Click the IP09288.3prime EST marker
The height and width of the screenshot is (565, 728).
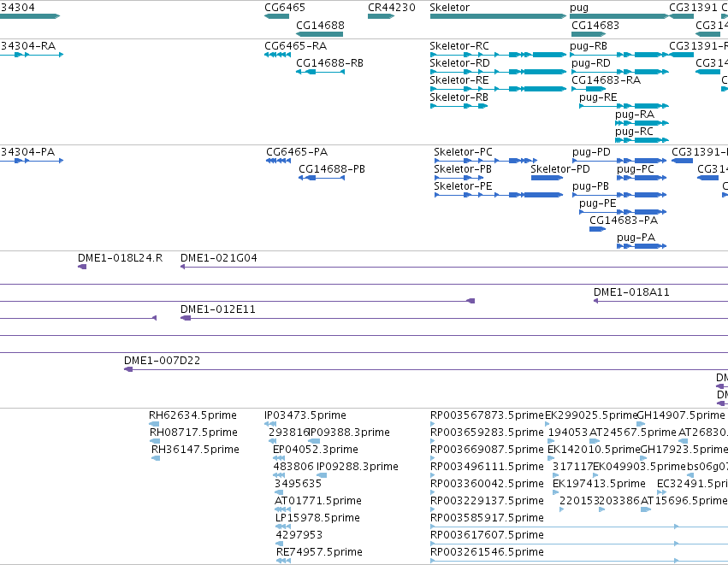coord(322,475)
